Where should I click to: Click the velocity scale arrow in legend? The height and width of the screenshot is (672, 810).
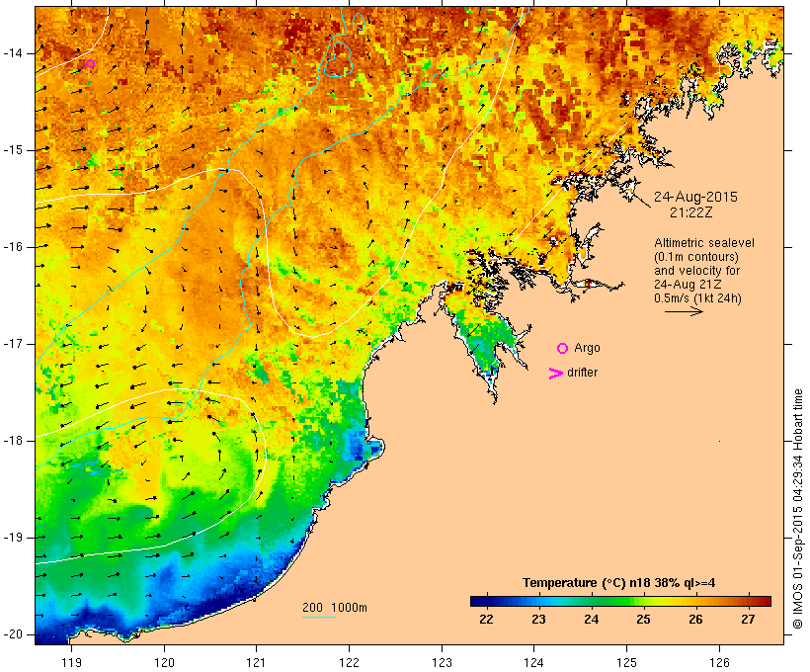pos(684,311)
